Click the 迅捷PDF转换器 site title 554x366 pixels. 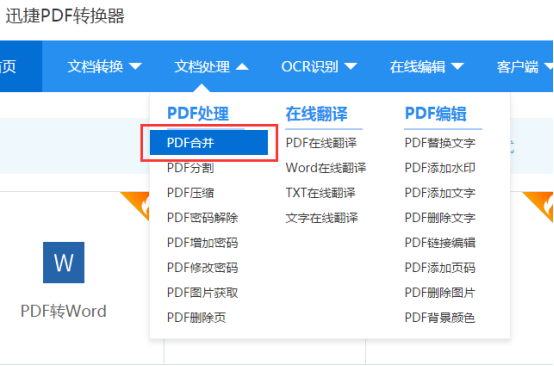click(x=65, y=16)
